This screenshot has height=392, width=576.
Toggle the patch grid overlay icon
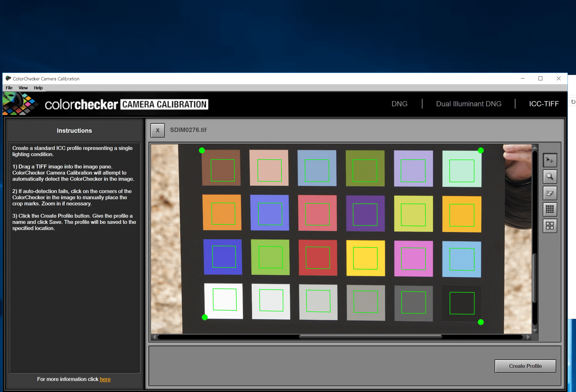[x=550, y=209]
